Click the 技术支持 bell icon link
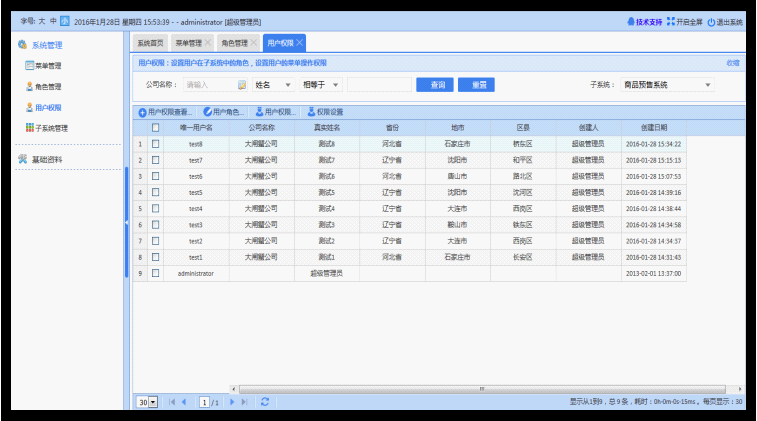Image resolution: width=757 pixels, height=421 pixels. (631, 22)
